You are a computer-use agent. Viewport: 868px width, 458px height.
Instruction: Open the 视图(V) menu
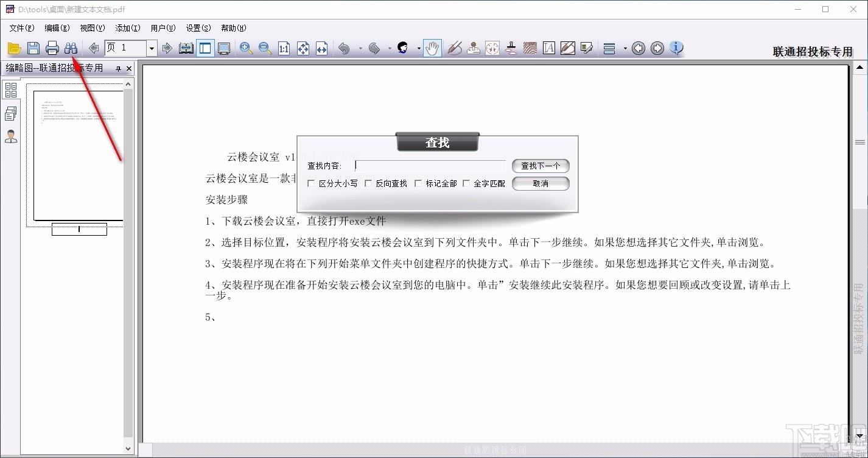click(x=92, y=28)
